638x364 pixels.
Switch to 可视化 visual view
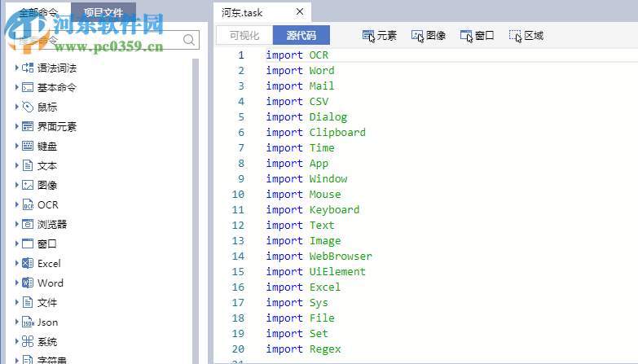244,35
